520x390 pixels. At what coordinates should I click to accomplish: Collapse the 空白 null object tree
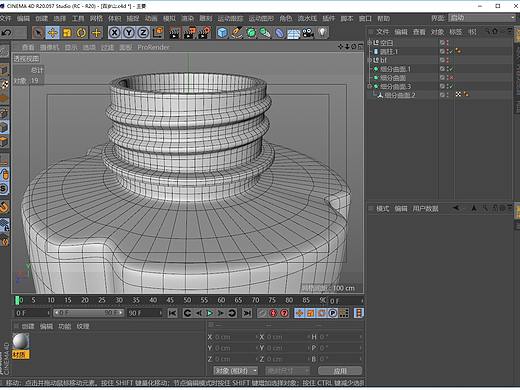369,43
